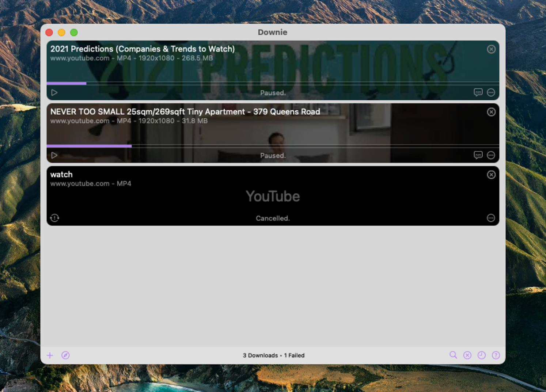Click the 268.5 MB details line

point(132,58)
